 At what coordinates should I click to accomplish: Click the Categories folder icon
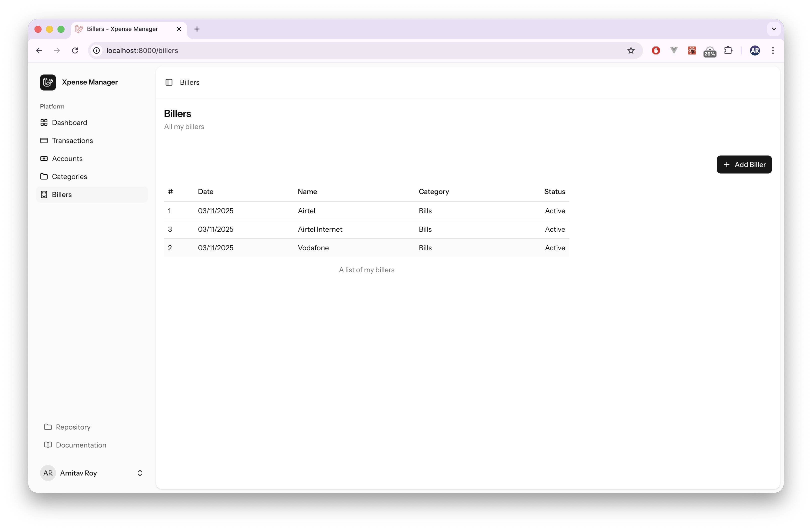tap(44, 176)
